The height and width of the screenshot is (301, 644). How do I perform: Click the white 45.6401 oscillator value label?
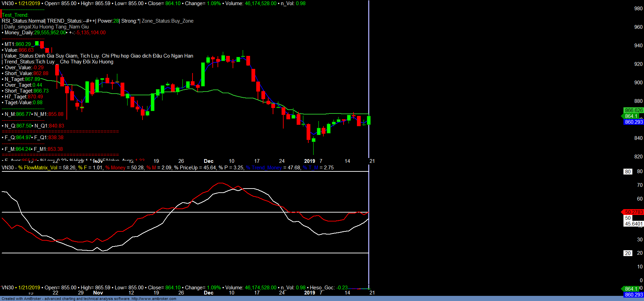(x=633, y=224)
